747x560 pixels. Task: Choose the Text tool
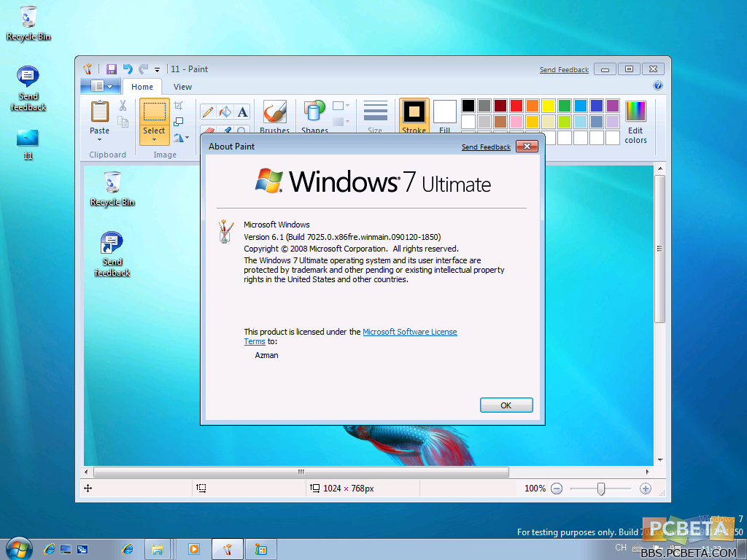tap(242, 112)
